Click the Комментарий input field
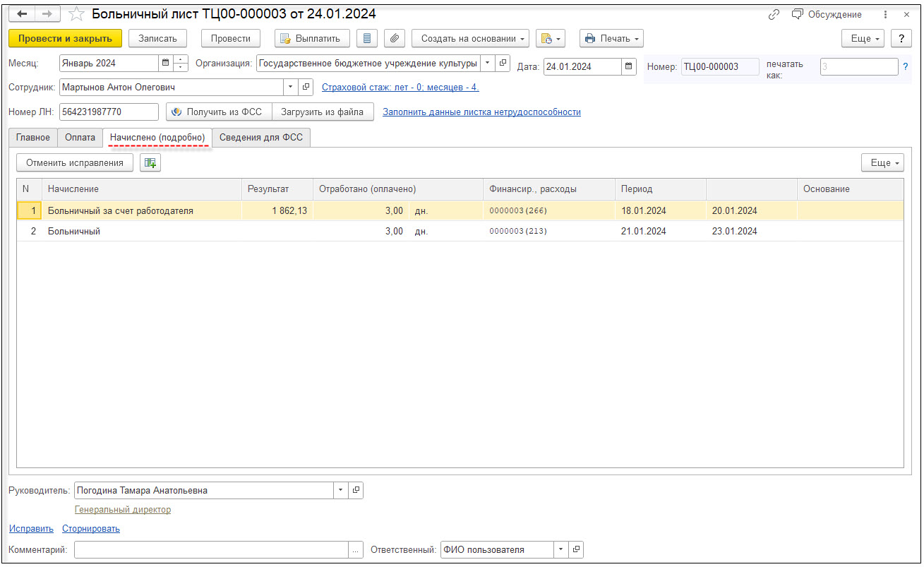Image resolution: width=924 pixels, height=567 pixels. pos(211,549)
